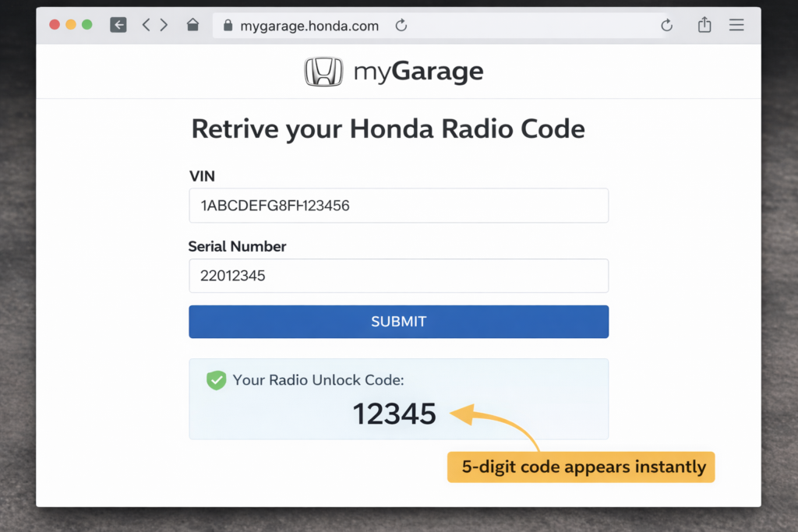Click the reload icon inside the address bar

pos(401,25)
